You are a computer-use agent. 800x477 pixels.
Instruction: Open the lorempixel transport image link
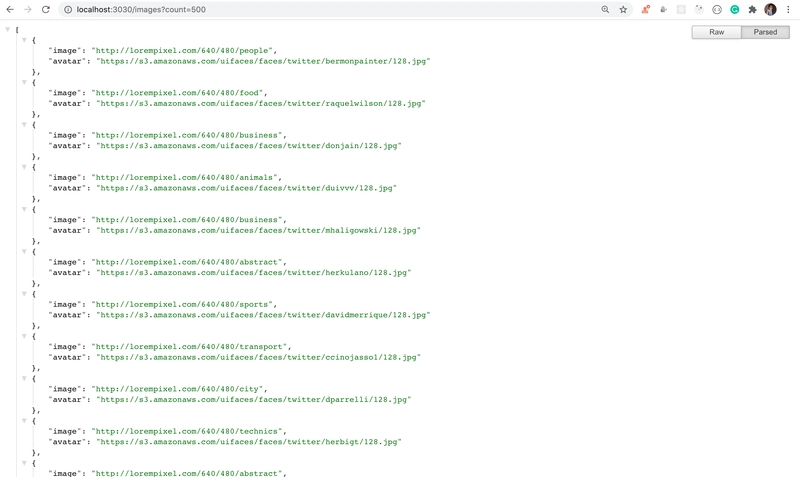(x=189, y=347)
